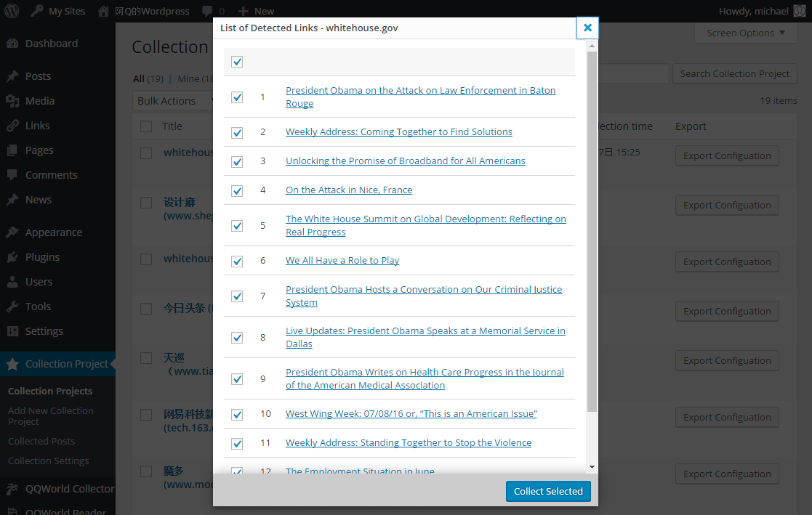Screen dimensions: 812x515
Task: Open Howdy, michael account menu
Action: pyautogui.click(x=762, y=11)
